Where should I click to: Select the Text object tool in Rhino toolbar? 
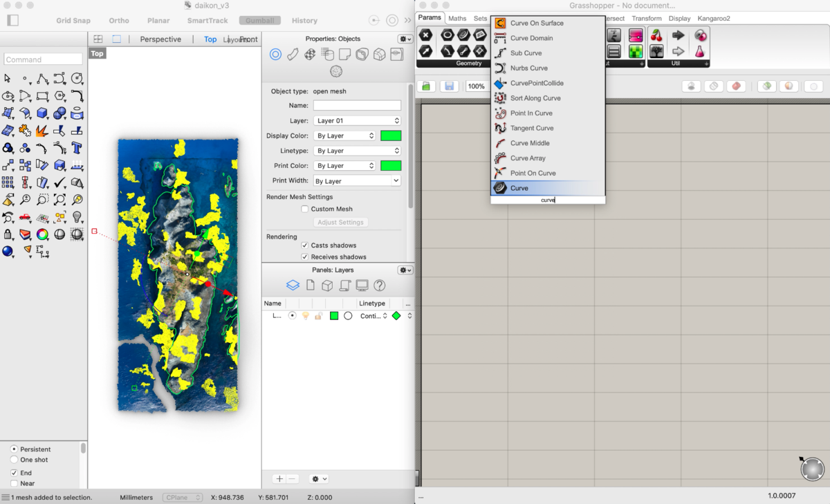coord(77,148)
